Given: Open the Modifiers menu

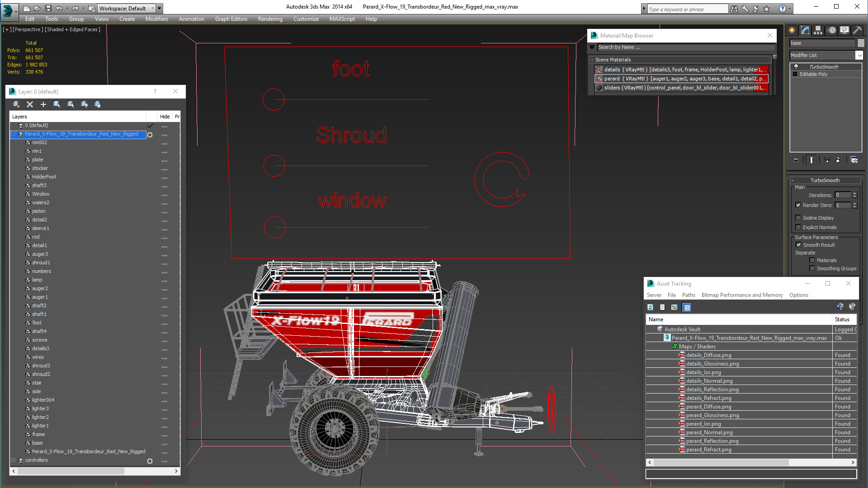Looking at the screenshot, I should pos(157,19).
